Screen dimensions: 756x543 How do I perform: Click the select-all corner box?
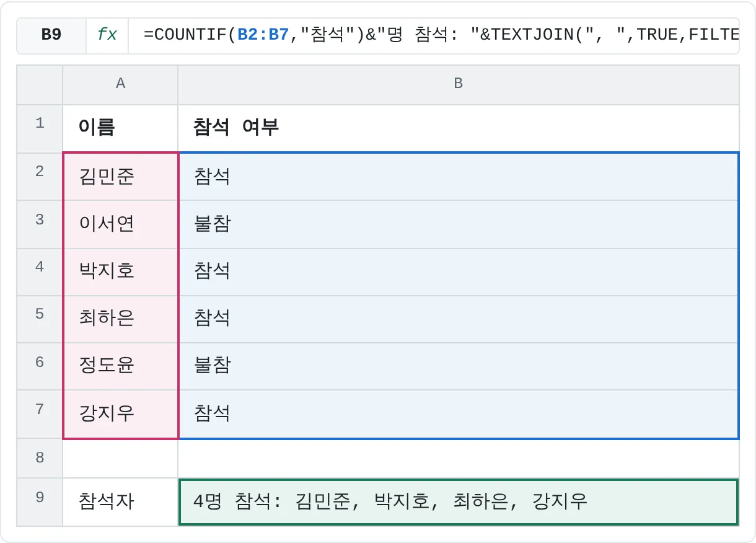(x=40, y=84)
